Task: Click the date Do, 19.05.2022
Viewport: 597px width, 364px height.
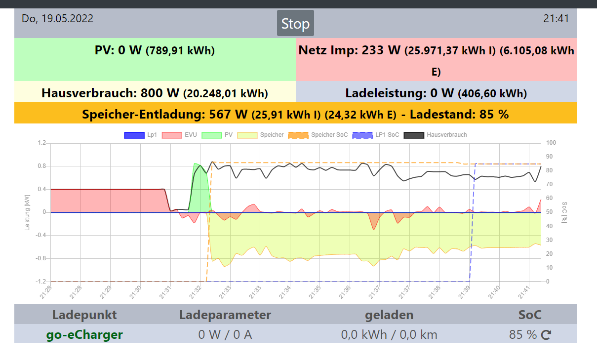Action: (x=57, y=19)
